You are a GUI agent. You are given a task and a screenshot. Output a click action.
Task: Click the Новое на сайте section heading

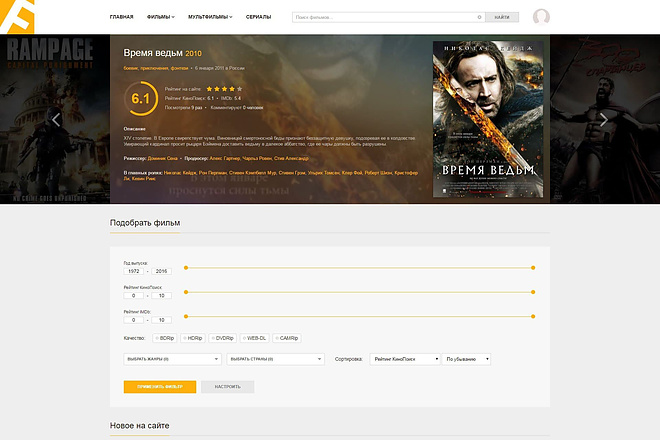click(139, 426)
